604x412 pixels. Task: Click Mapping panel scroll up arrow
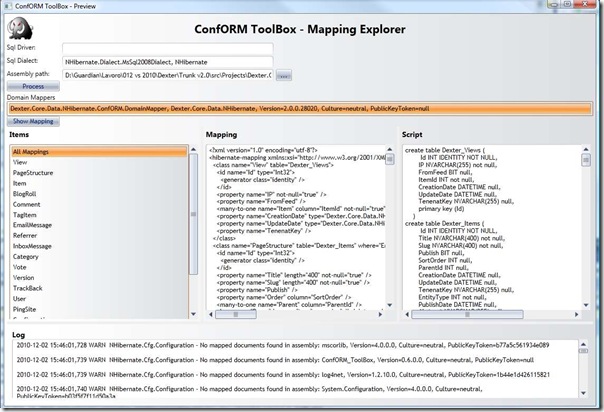pos(389,149)
